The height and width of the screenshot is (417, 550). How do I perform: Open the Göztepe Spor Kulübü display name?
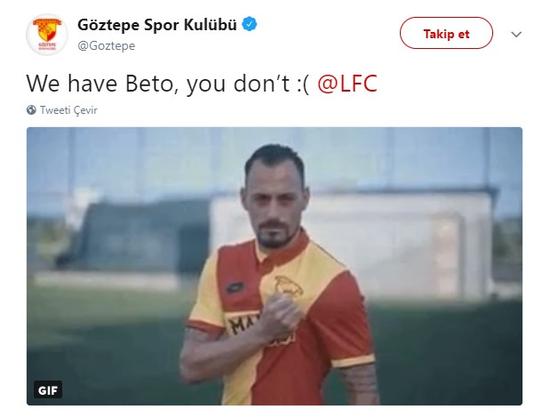pyautogui.click(x=157, y=25)
